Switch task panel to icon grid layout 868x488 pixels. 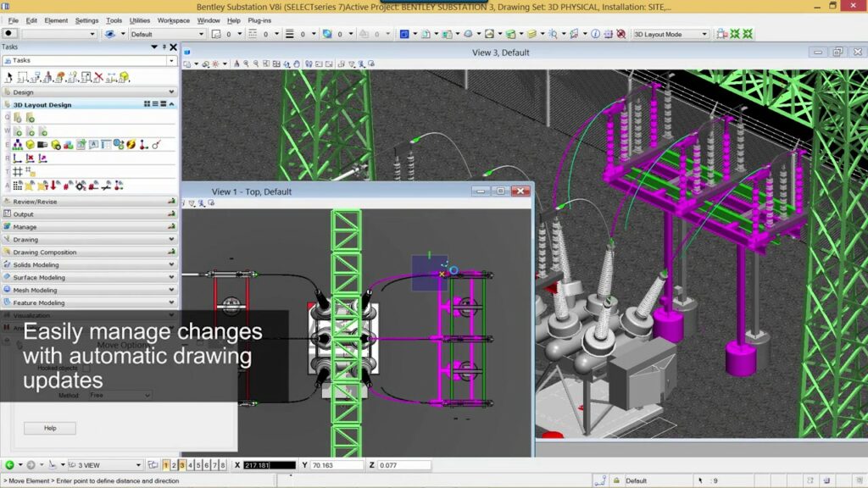pyautogui.click(x=147, y=104)
